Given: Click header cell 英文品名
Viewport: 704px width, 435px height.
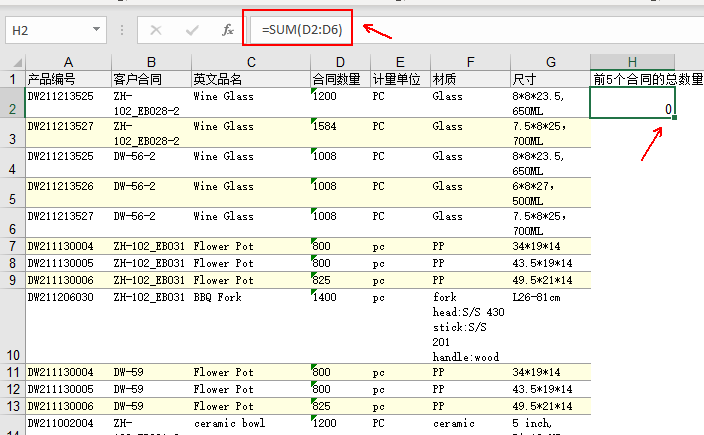Looking at the screenshot, I should tap(251, 79).
